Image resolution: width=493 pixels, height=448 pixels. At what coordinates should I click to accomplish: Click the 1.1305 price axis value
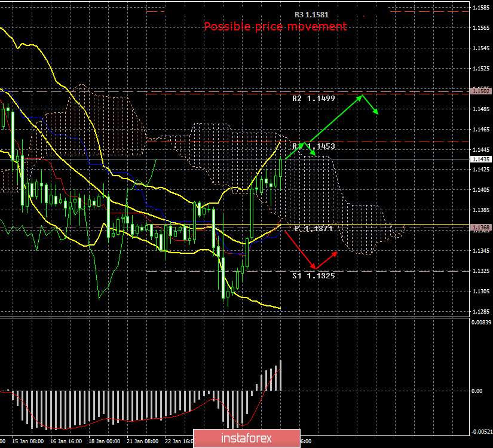coord(481,291)
